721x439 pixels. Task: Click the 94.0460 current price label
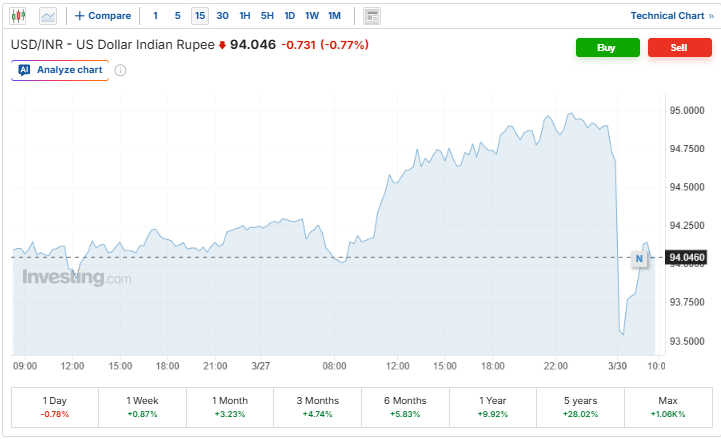(x=687, y=258)
